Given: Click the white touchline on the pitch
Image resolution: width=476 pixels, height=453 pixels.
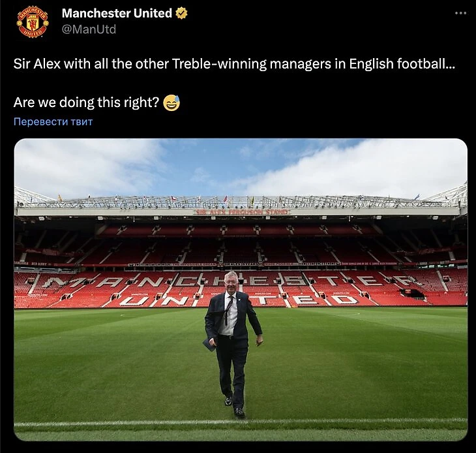Looking at the screenshot, I should tap(241, 422).
